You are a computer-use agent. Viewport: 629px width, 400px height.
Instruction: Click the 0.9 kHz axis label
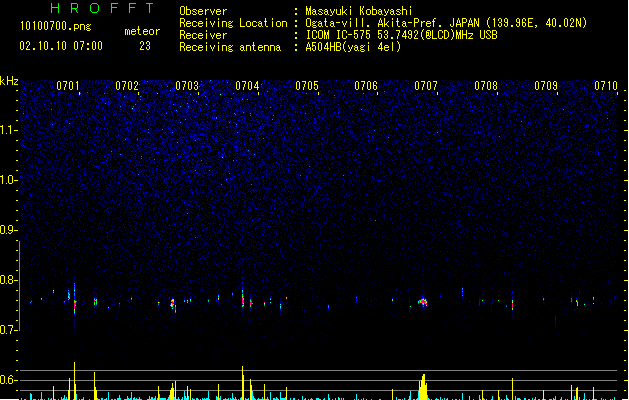click(8, 230)
